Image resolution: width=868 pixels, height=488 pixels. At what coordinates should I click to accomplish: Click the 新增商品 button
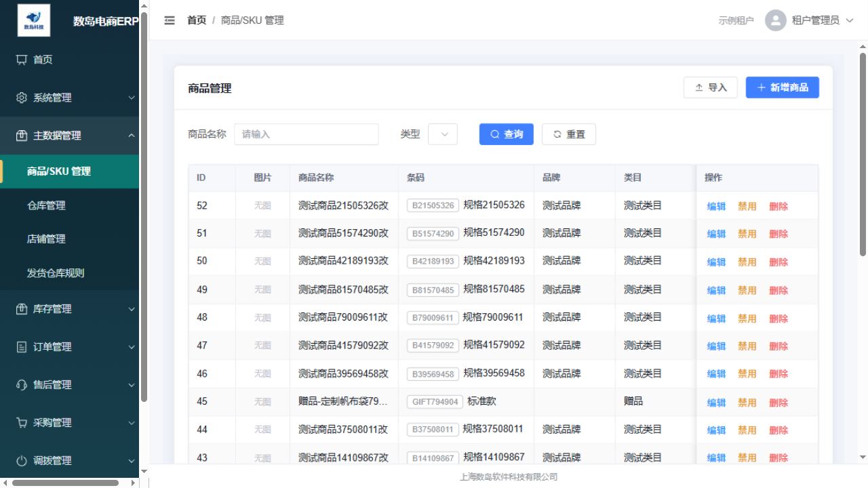pyautogui.click(x=783, y=87)
